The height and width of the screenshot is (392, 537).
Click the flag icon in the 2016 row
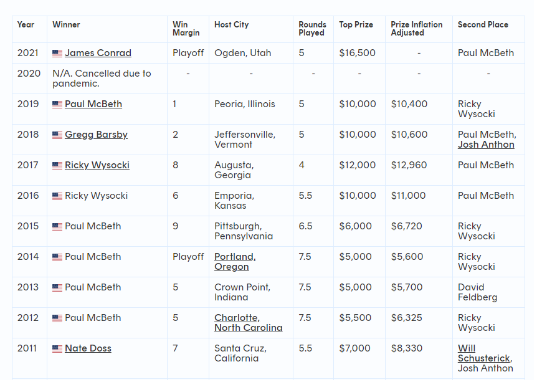(x=57, y=196)
